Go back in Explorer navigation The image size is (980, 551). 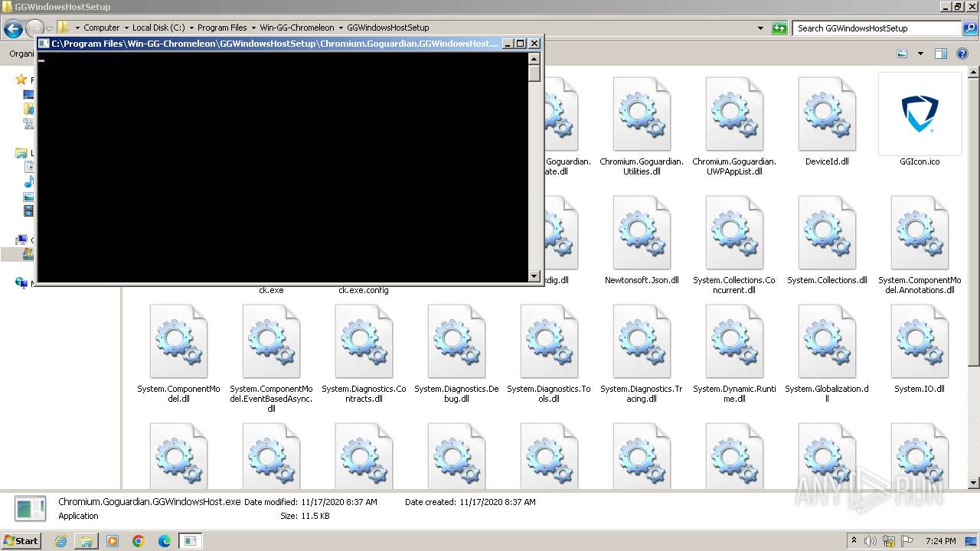pos(13,28)
